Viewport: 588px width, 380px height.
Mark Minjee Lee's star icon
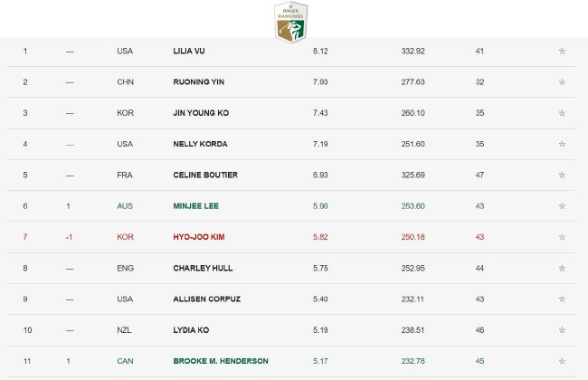click(x=562, y=206)
